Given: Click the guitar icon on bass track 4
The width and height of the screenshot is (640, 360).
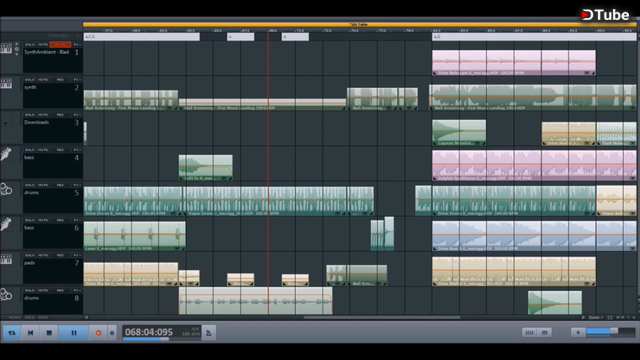Looking at the screenshot, I should click(6, 154).
